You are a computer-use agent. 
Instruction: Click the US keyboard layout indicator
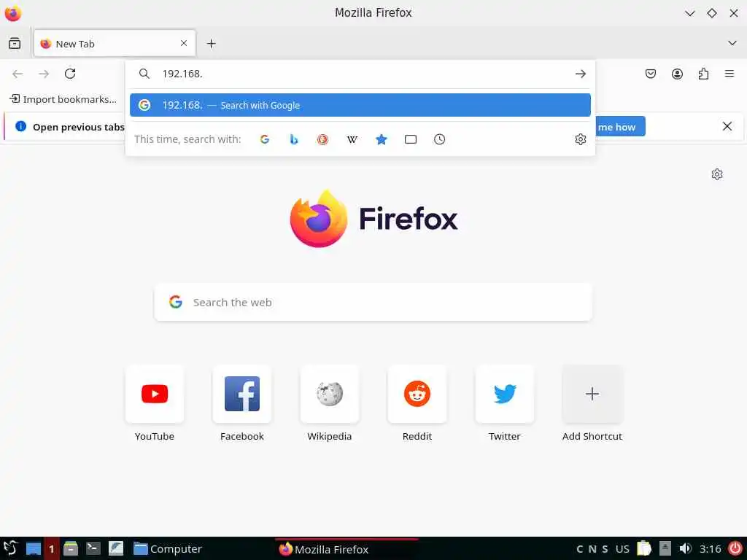coord(622,548)
